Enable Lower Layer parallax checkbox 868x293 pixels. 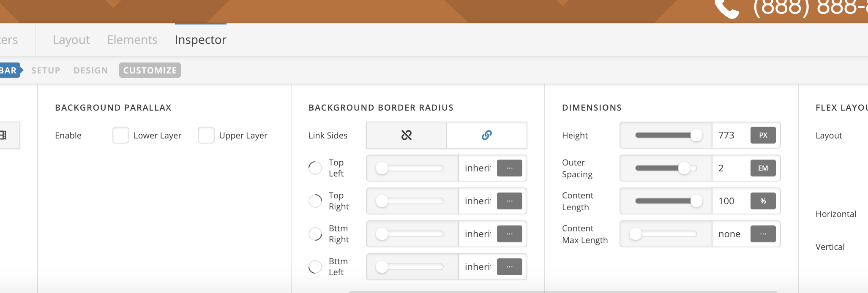tap(121, 135)
